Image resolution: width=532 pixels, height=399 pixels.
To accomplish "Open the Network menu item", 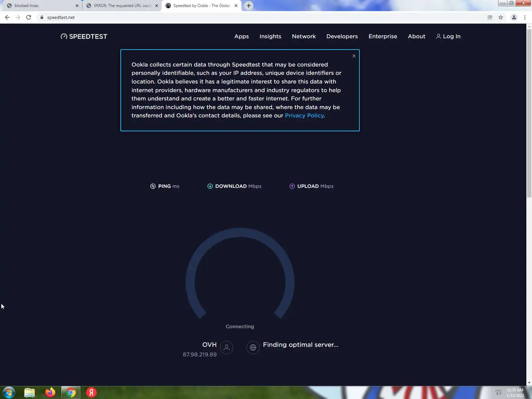I will 304,37.
